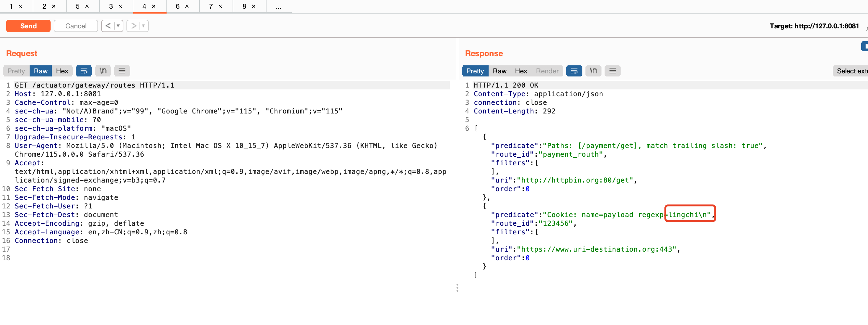Open the Select extension dropdown
The height and width of the screenshot is (325, 868).
pyautogui.click(x=851, y=71)
